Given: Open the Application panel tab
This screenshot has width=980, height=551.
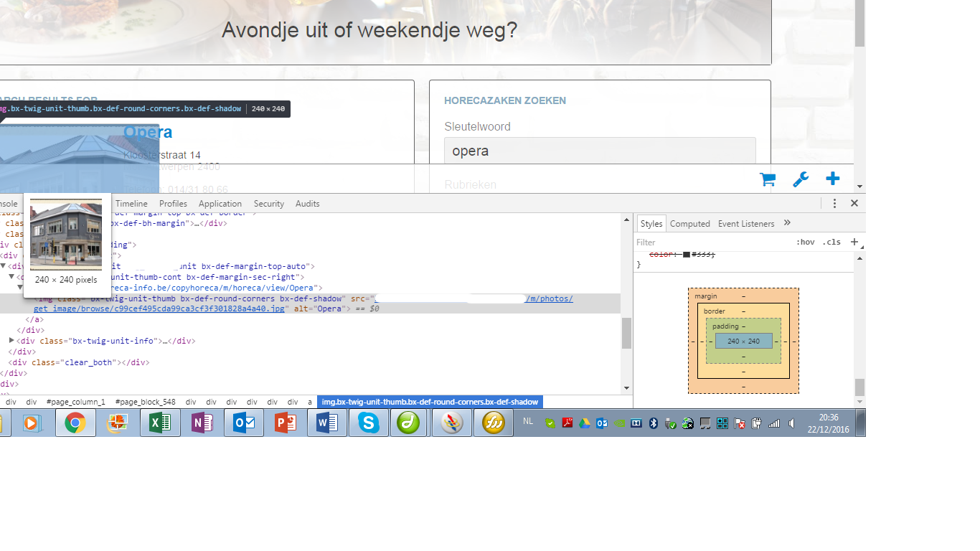Looking at the screenshot, I should (220, 204).
